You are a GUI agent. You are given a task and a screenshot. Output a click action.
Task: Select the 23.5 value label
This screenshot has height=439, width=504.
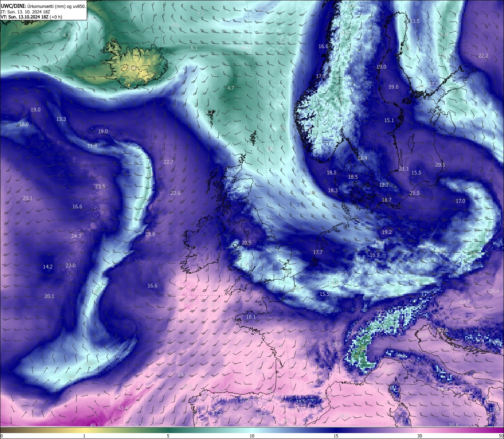point(100,186)
